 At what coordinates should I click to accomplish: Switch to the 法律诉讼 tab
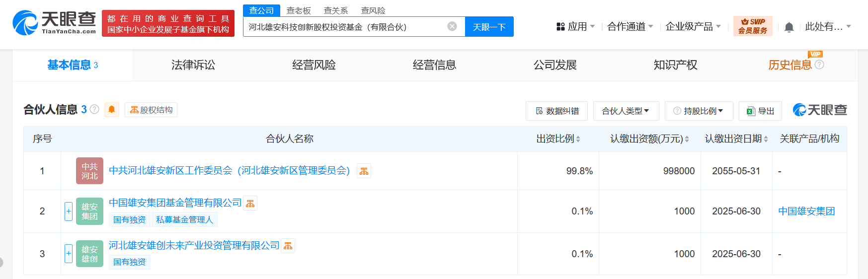tap(193, 65)
